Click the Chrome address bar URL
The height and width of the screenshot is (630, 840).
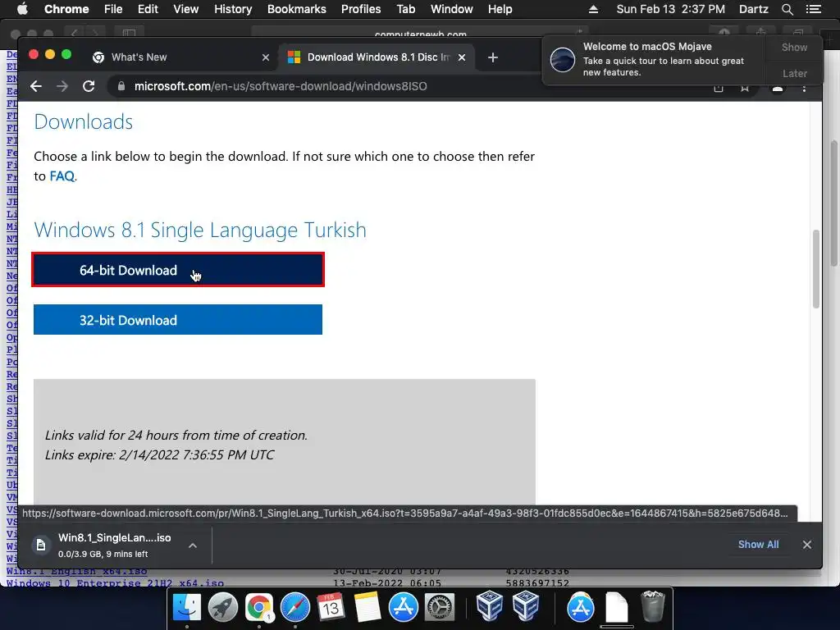[281, 86]
